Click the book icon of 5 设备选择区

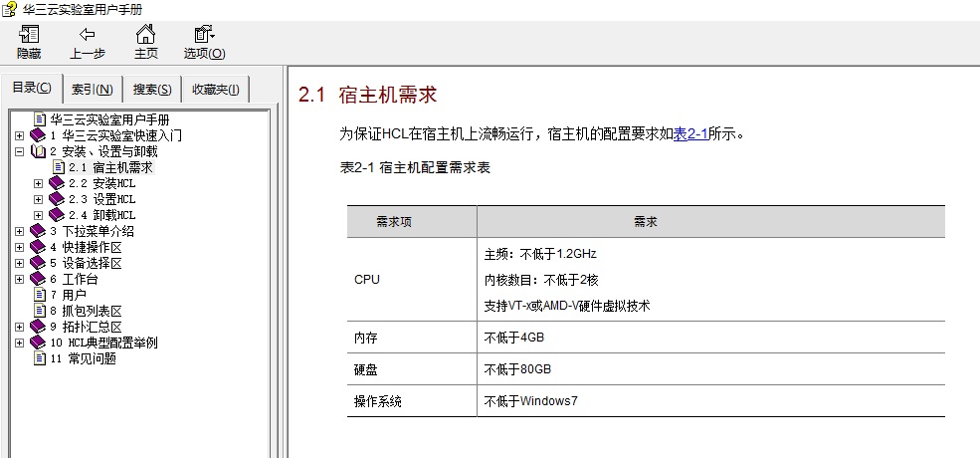pyautogui.click(x=38, y=263)
